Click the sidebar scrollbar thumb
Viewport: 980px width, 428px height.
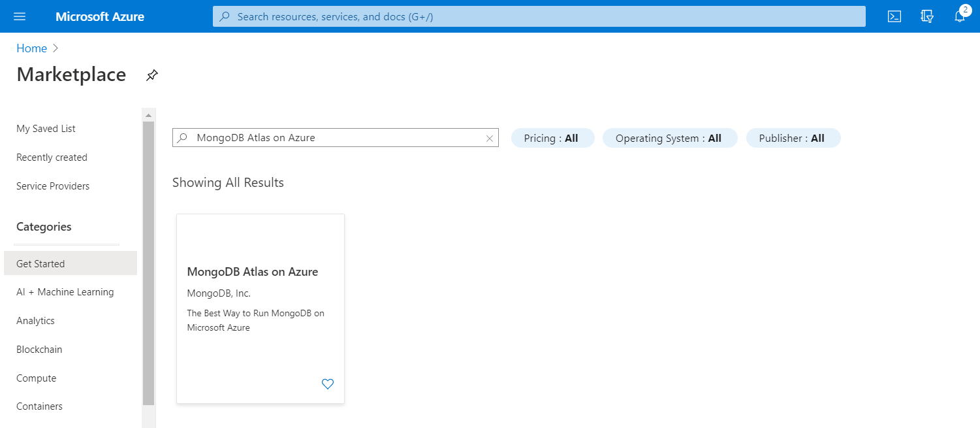(x=148, y=263)
